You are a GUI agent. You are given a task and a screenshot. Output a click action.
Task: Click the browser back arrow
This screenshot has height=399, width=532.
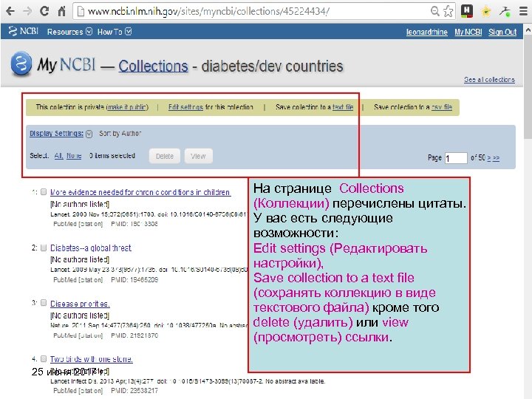(x=10, y=12)
